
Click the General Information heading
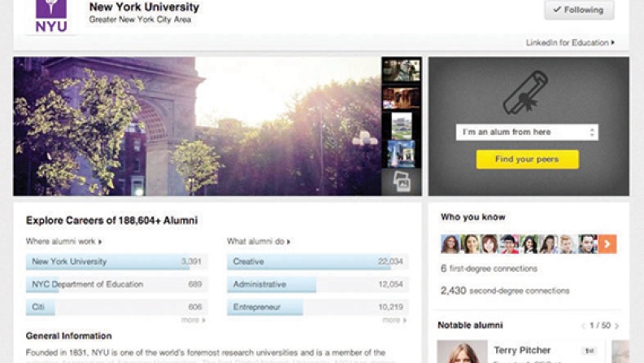[x=68, y=336]
